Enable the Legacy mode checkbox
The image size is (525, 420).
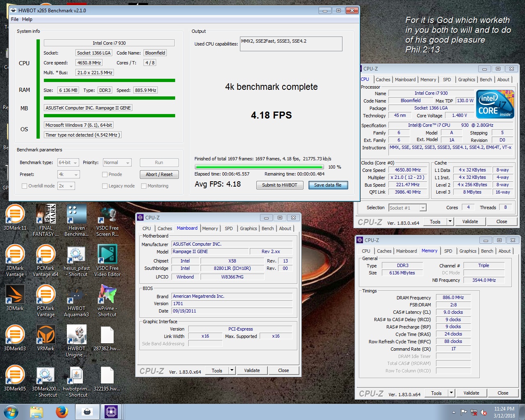[x=105, y=186]
